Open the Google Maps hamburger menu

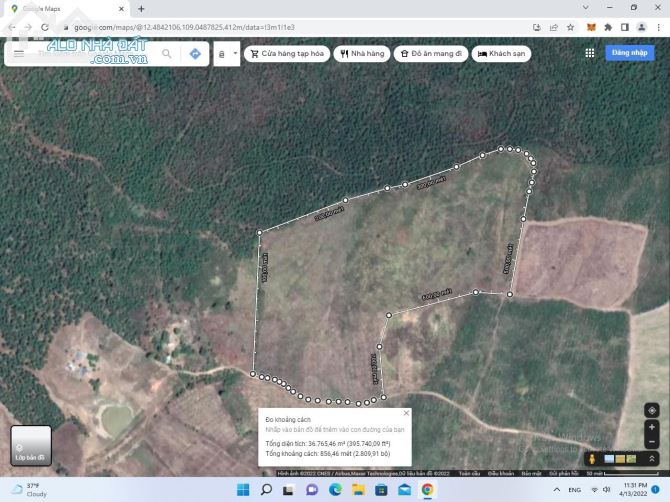(x=18, y=54)
